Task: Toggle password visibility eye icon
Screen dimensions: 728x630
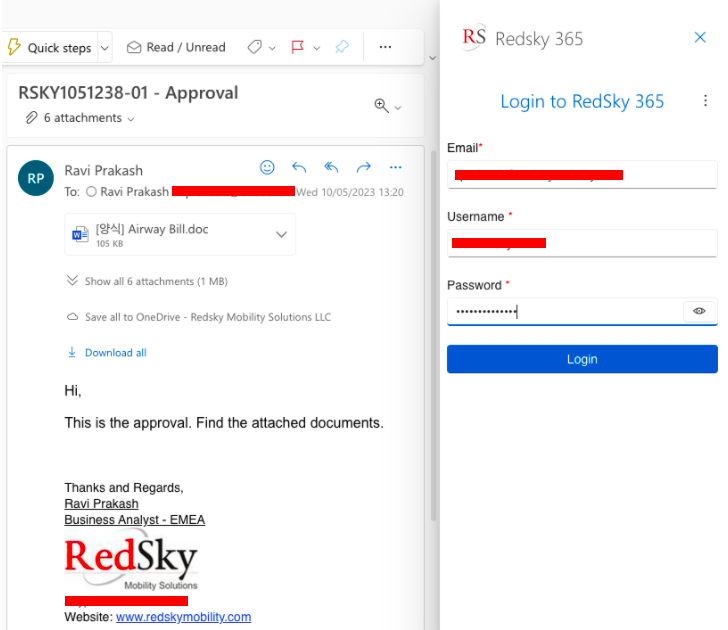Action: (699, 311)
